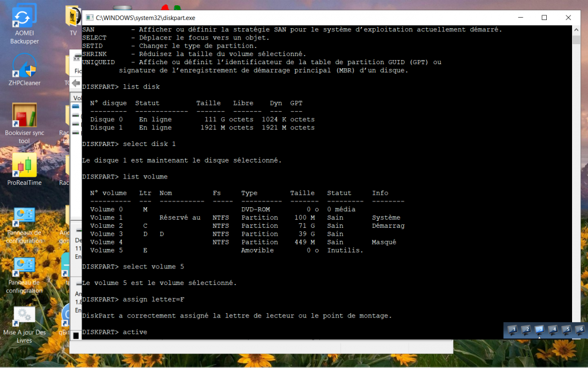Switch to virtual desktop 4

(x=553, y=330)
